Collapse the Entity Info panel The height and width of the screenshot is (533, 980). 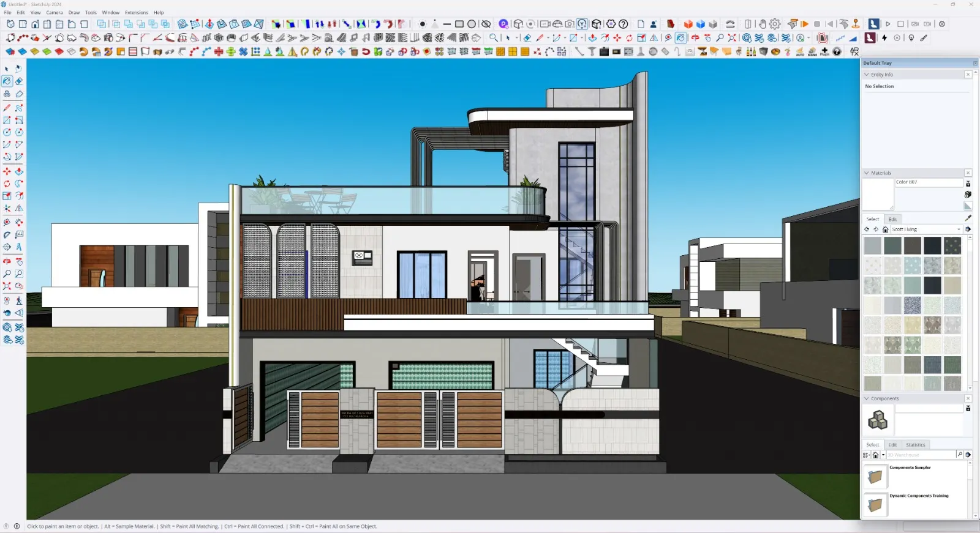point(867,75)
